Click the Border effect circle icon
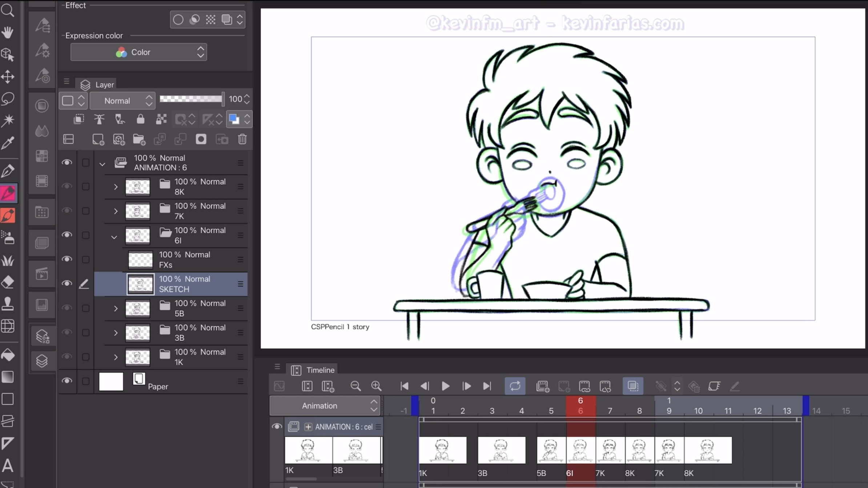The height and width of the screenshot is (488, 868). tap(178, 20)
